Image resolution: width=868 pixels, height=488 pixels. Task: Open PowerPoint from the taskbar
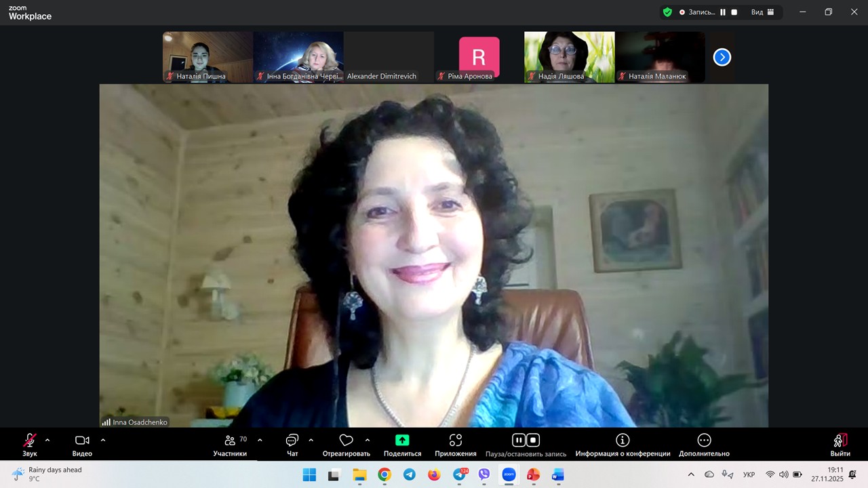[x=533, y=474]
